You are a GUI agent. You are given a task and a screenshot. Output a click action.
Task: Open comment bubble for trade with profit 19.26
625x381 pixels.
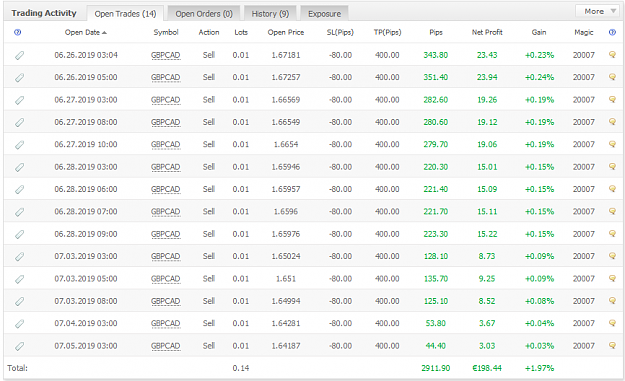613,99
